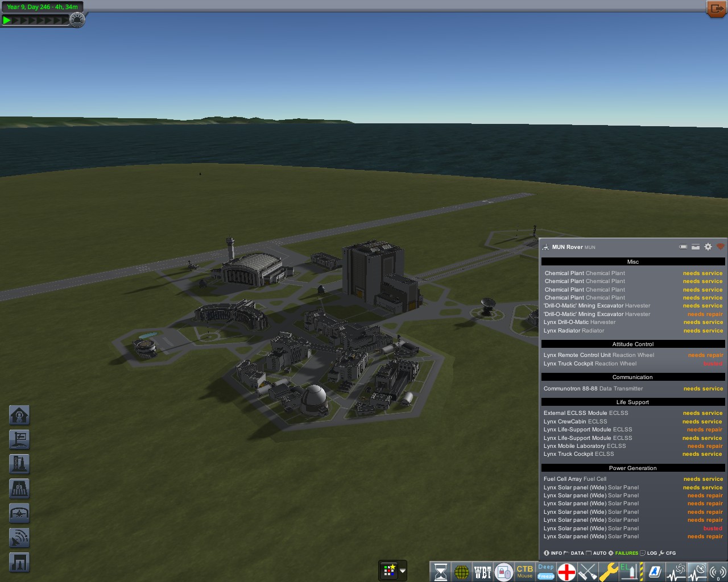Select the Lynx Remote Control Unit Reaction Wheel row

(633, 355)
